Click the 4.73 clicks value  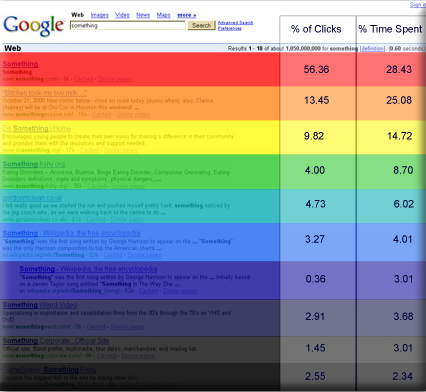315,204
